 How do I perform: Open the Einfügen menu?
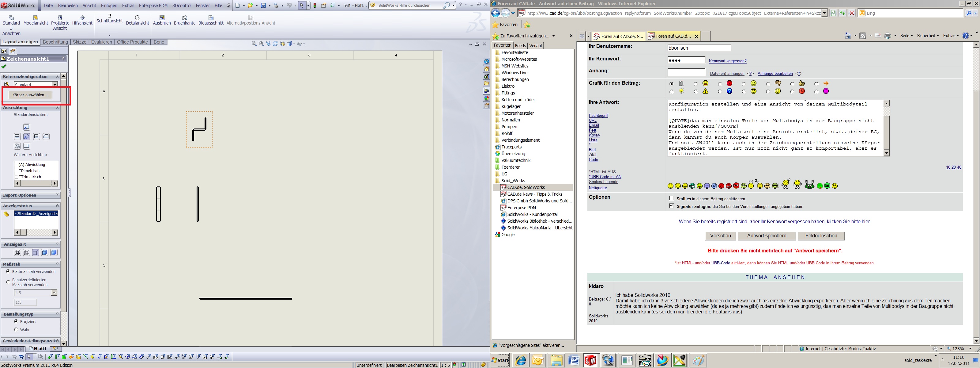coord(109,5)
